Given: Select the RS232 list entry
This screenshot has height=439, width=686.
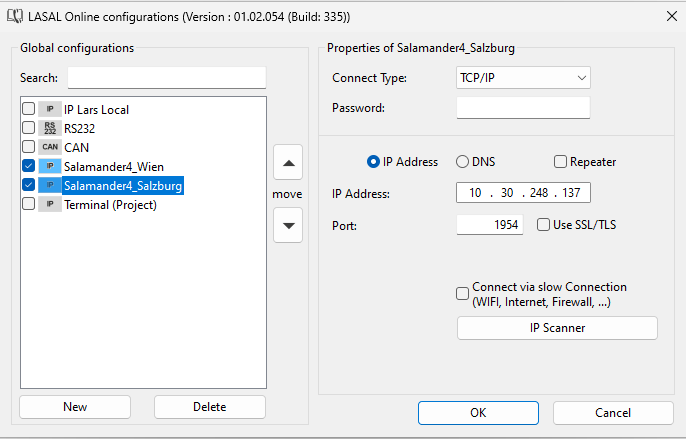Looking at the screenshot, I should [80, 128].
